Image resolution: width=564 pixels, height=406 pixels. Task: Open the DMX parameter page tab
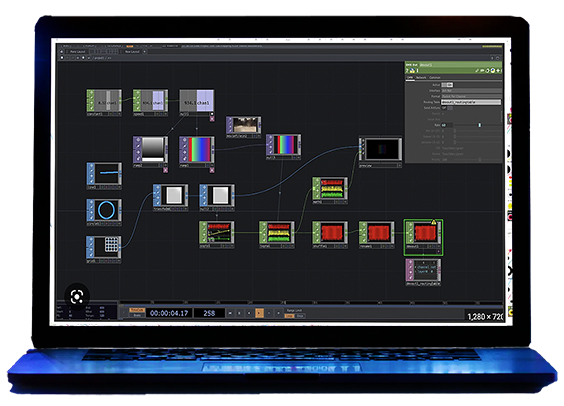click(410, 77)
